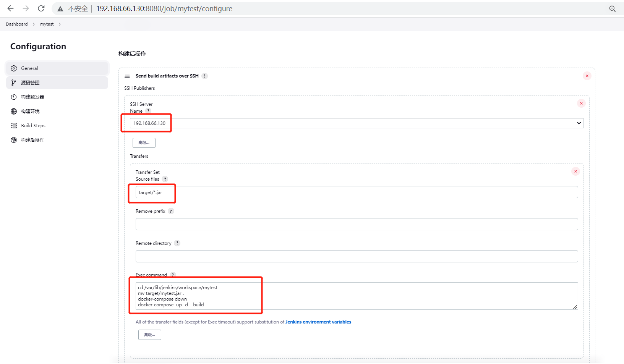Image resolution: width=624 pixels, height=364 pixels.
Task: Open the SSH Server Name dropdown
Action: pyautogui.click(x=579, y=123)
